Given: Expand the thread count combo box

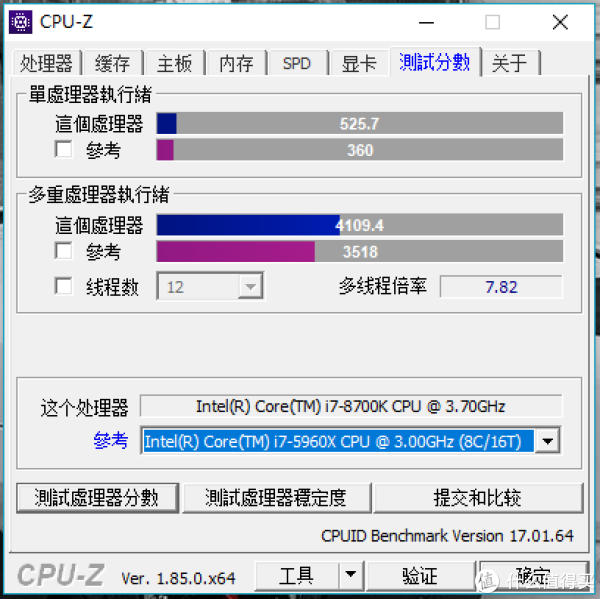Looking at the screenshot, I should pyautogui.click(x=250, y=286).
